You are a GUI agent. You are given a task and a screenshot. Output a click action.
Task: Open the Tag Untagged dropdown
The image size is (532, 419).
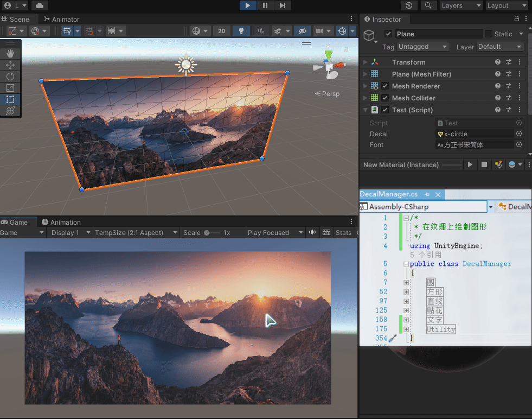pos(423,47)
